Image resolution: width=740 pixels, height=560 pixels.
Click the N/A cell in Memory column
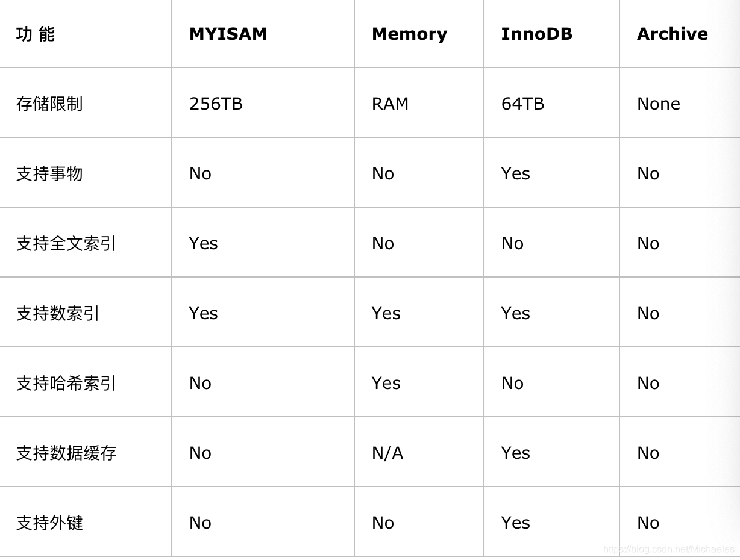pyautogui.click(x=387, y=453)
